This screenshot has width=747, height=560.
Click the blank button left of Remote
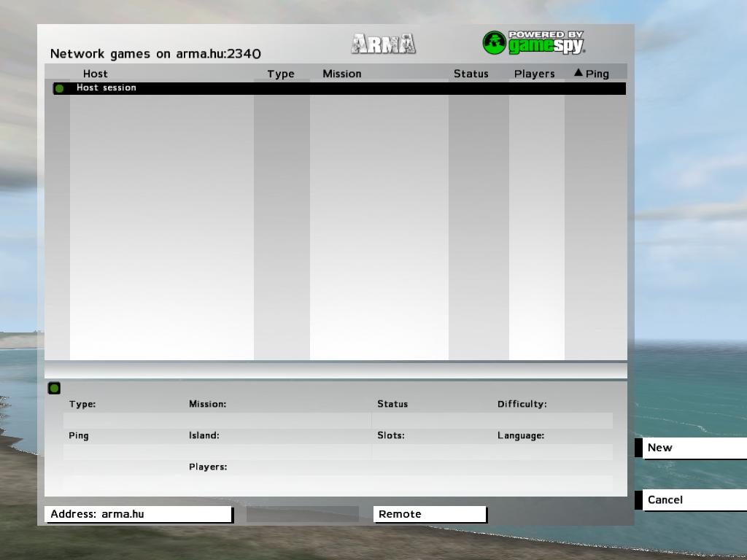click(302, 514)
